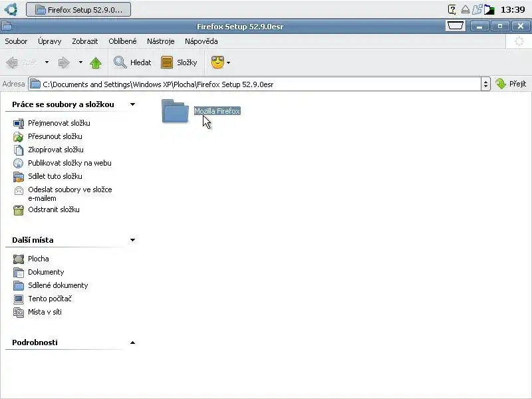
Task: Click Odeslat soubory ve složce e-mailem
Action: [70, 194]
